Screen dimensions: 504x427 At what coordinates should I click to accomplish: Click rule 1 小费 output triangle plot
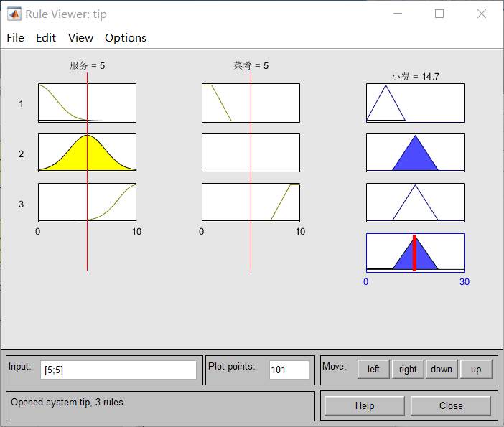click(415, 103)
